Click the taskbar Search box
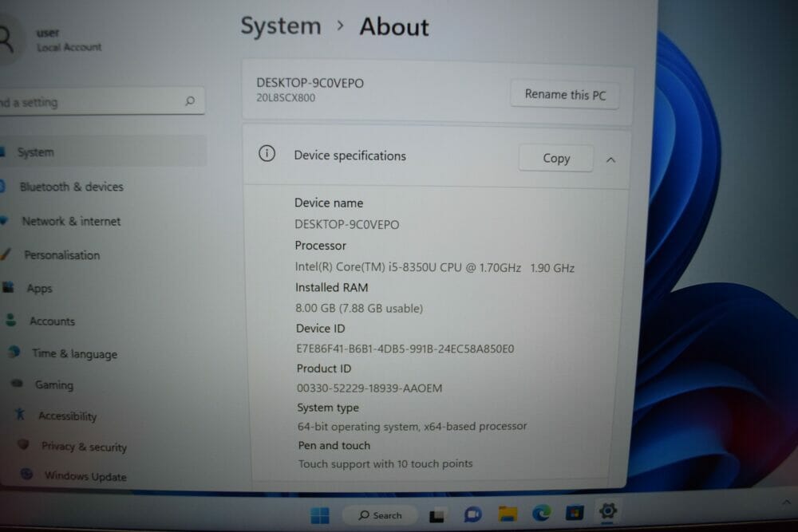The height and width of the screenshot is (532, 798). pos(380,515)
